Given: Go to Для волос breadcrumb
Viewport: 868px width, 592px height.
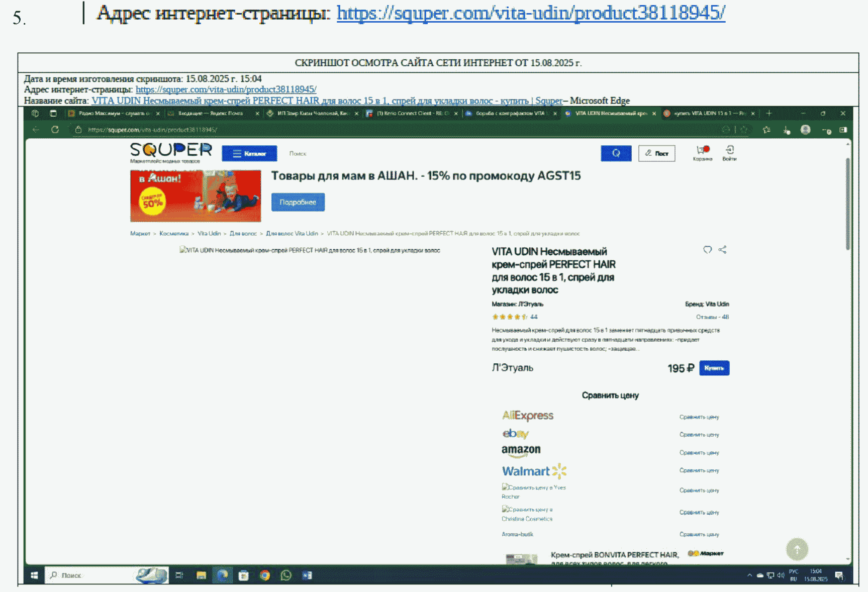Looking at the screenshot, I should (x=243, y=233).
